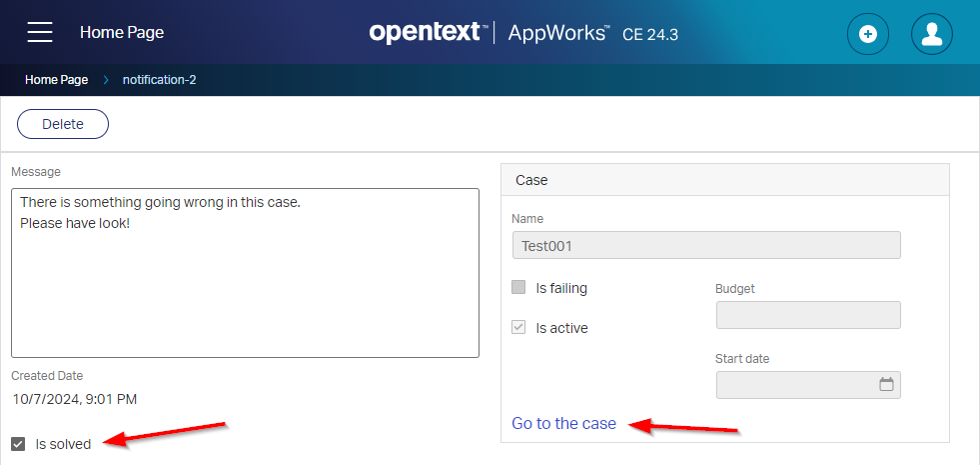Screen dimensions: 980x465
Task: Click the Start date input field
Action: pos(794,385)
